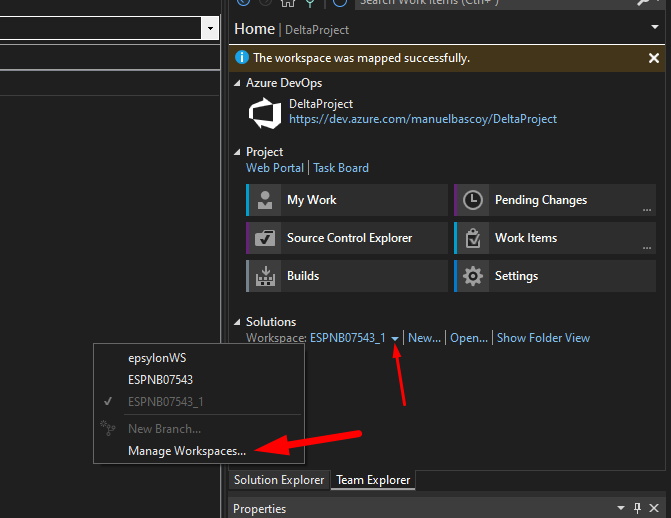This screenshot has height=518, width=671.
Task: Choose epsylonWS workspace in the menu
Action: coord(157,358)
